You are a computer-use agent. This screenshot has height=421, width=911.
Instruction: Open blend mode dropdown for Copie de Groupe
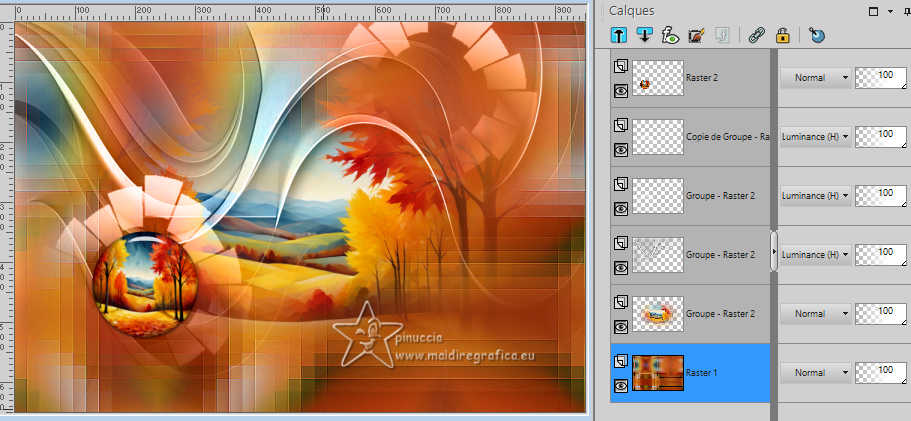point(816,136)
